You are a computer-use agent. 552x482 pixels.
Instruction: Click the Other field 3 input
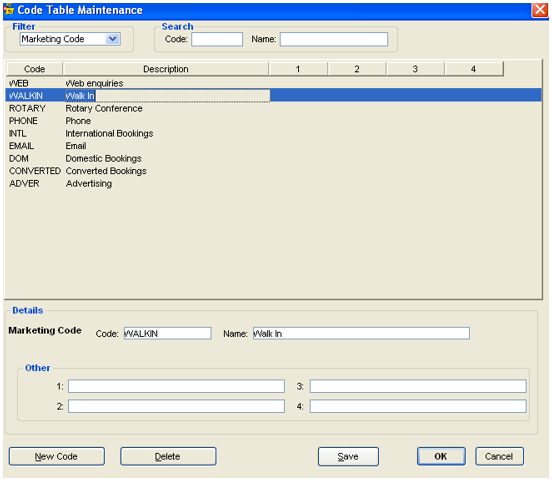pyautogui.click(x=418, y=386)
